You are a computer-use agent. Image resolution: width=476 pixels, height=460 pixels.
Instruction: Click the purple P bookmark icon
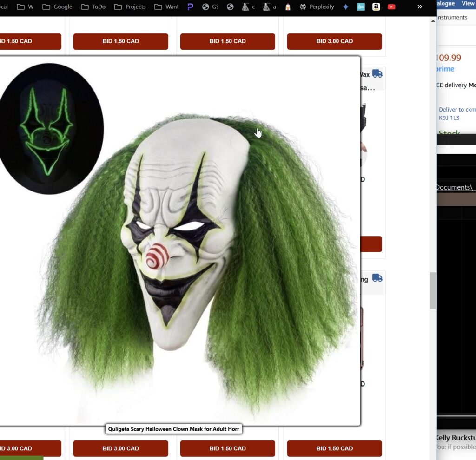point(190,7)
